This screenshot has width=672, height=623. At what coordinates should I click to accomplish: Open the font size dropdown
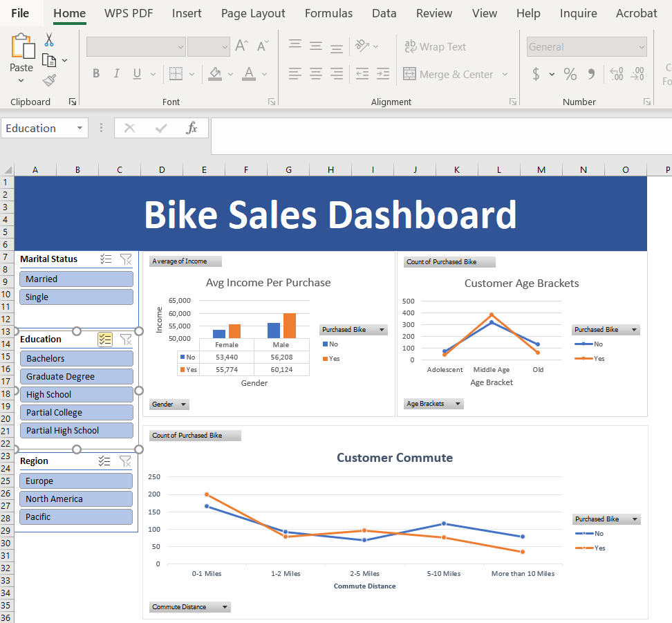[x=225, y=47]
